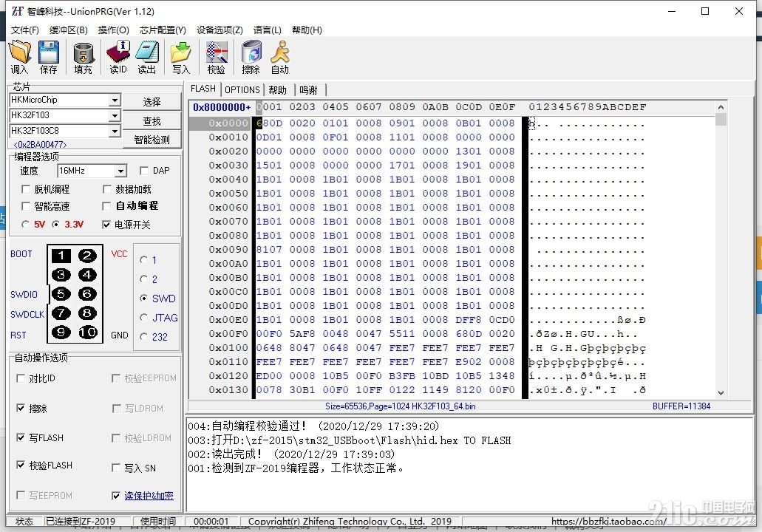The width and height of the screenshot is (762, 532).
Task: Toggle the 数据加载 data load checkbox
Action: pyautogui.click(x=107, y=189)
